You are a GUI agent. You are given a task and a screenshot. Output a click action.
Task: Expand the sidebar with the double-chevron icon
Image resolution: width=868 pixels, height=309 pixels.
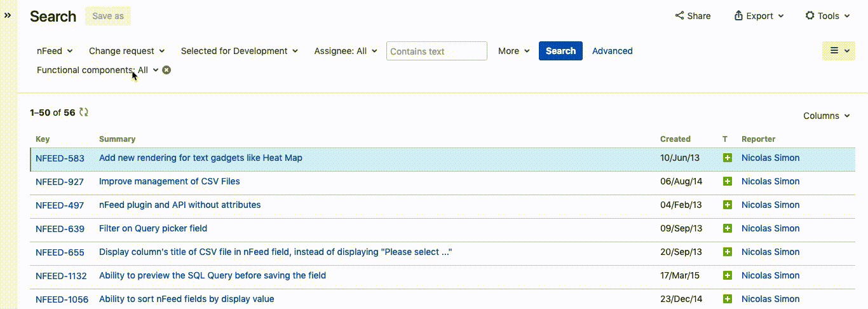[8, 15]
